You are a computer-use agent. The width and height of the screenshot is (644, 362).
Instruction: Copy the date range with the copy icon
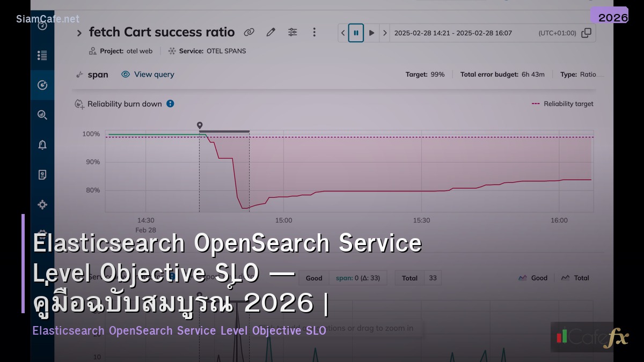[586, 32]
